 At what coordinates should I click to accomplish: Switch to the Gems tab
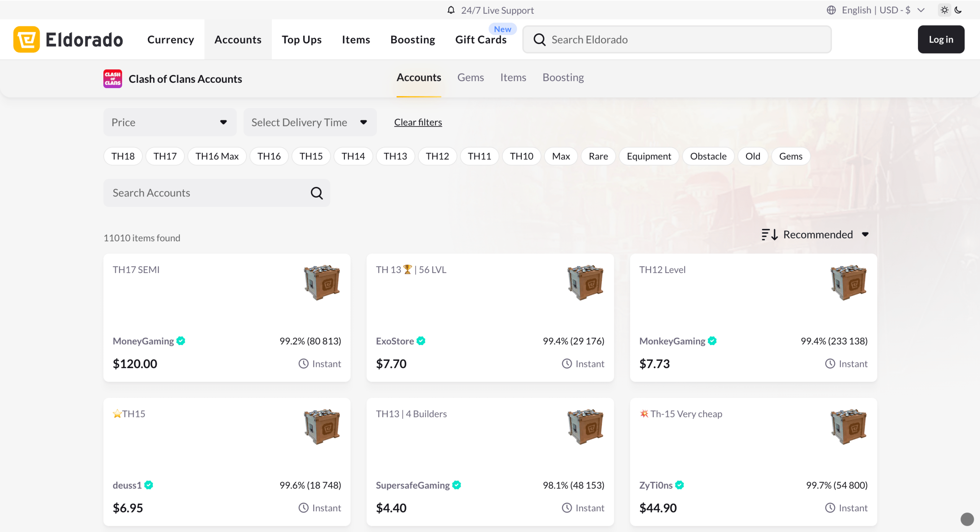[470, 78]
